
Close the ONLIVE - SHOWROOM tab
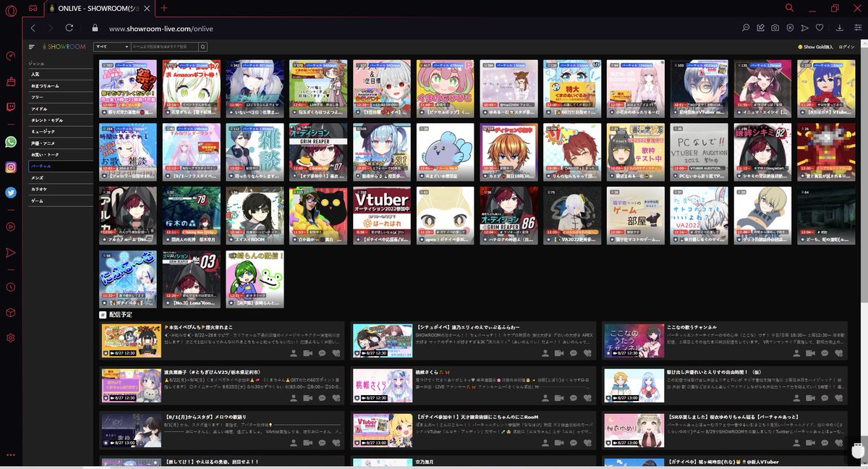click(x=148, y=8)
